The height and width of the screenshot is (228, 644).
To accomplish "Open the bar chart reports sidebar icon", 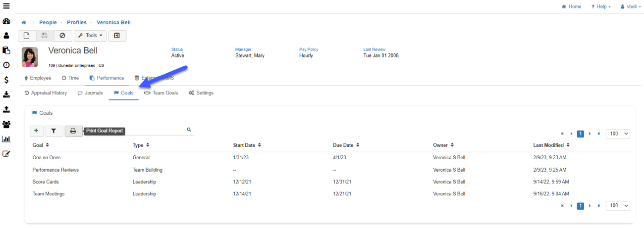I will pos(6,139).
